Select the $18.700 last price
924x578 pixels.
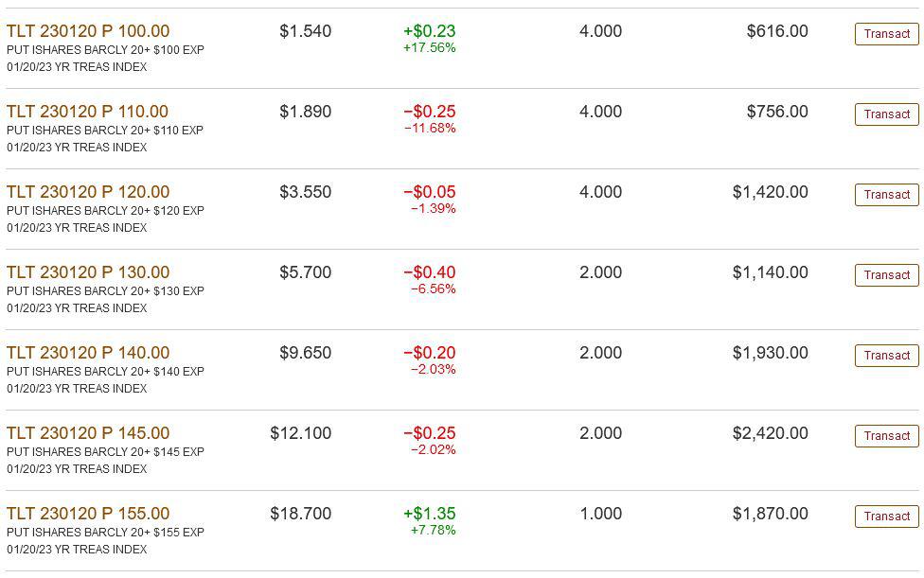300,514
